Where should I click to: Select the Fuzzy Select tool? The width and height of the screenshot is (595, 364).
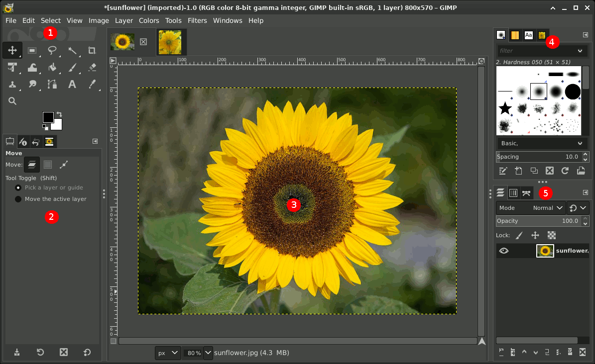coord(72,50)
